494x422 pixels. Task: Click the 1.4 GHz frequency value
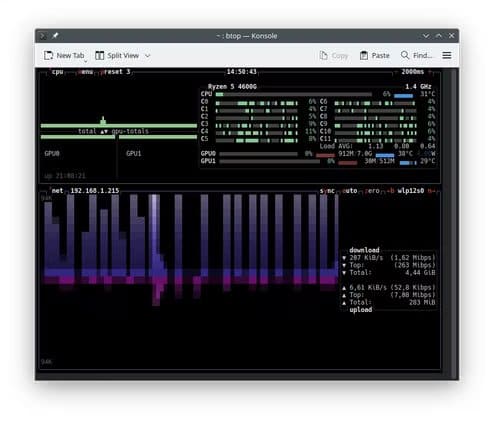(418, 87)
